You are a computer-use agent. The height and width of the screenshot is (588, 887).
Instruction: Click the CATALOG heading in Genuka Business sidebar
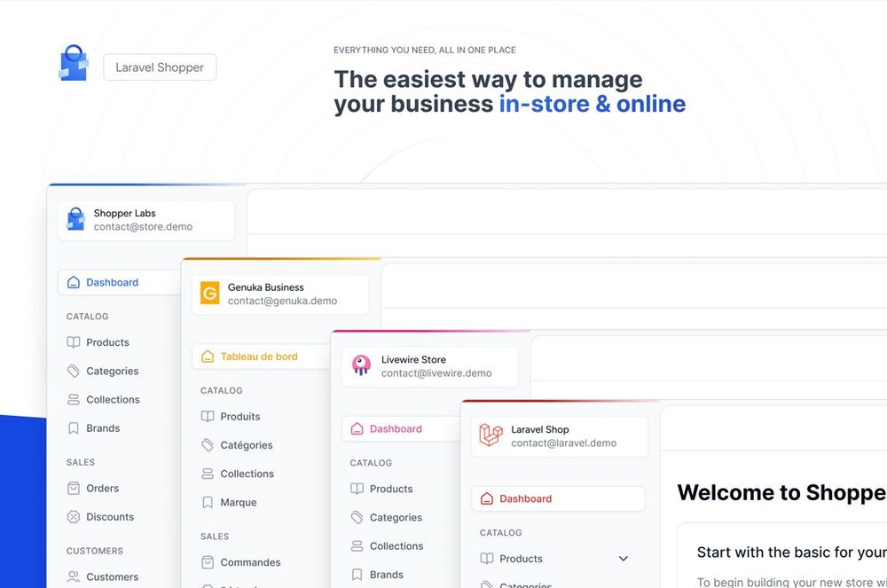(x=221, y=391)
